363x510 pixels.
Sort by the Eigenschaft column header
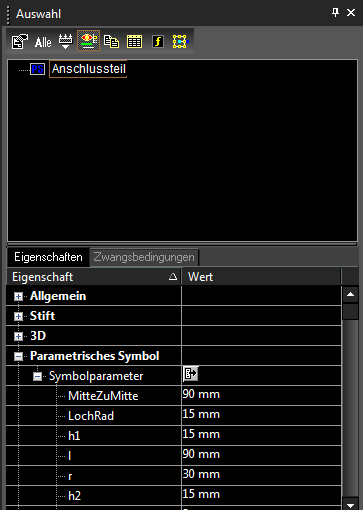94,277
